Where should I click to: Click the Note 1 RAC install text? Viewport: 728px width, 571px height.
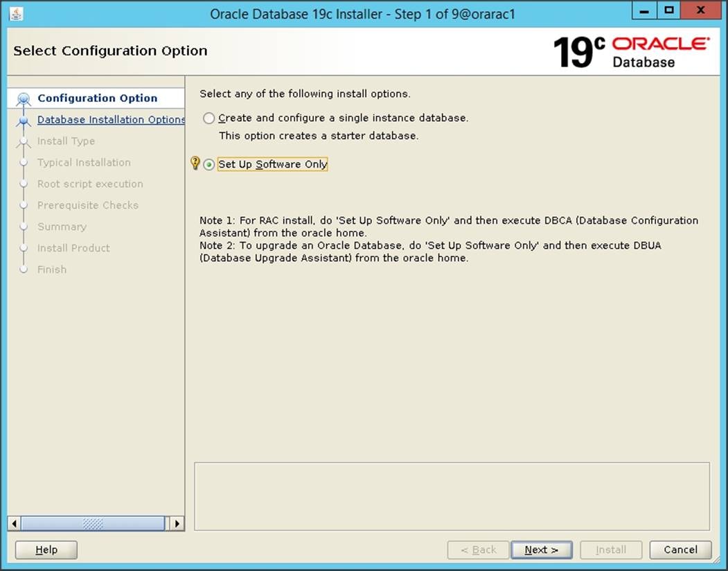pos(449,227)
